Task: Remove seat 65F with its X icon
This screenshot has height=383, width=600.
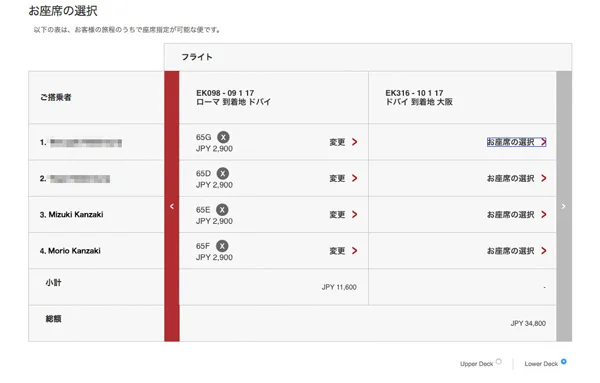Action: pyautogui.click(x=222, y=246)
